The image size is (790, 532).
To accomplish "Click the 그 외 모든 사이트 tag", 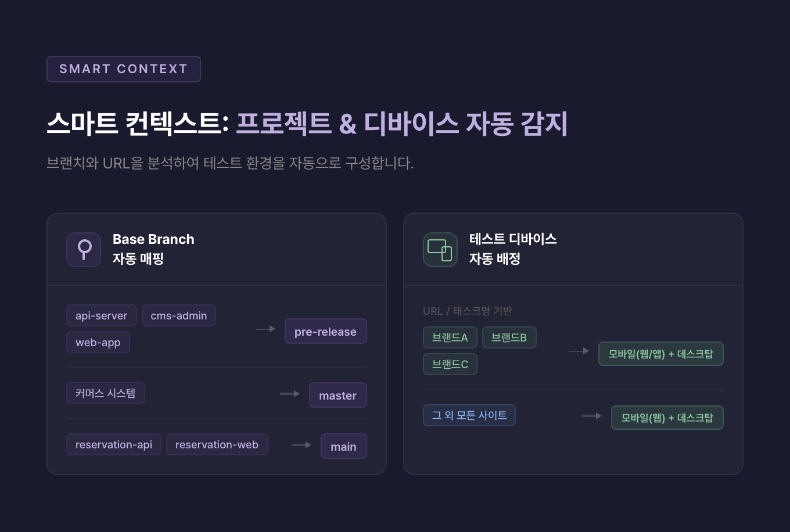I will click(x=469, y=415).
